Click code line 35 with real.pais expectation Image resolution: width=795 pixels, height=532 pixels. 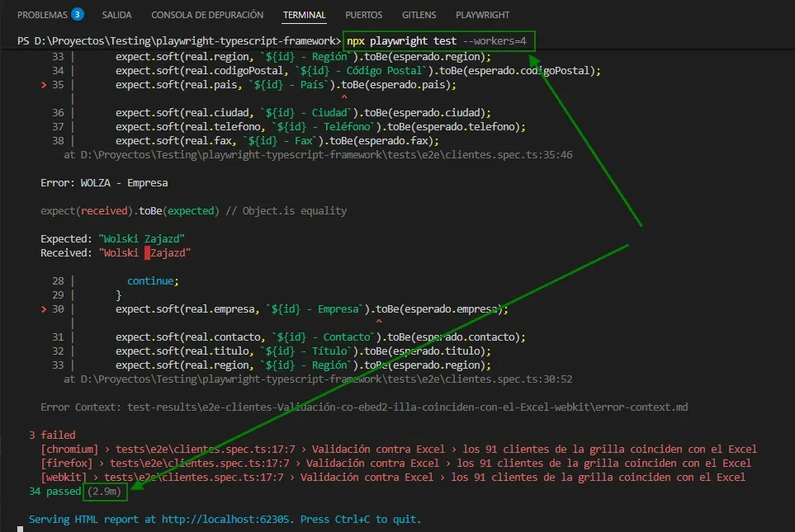coord(286,85)
